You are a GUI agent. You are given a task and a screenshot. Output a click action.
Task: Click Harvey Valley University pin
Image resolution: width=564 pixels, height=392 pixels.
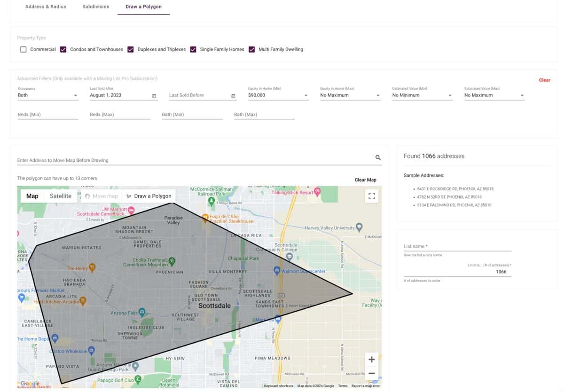[x=360, y=227]
